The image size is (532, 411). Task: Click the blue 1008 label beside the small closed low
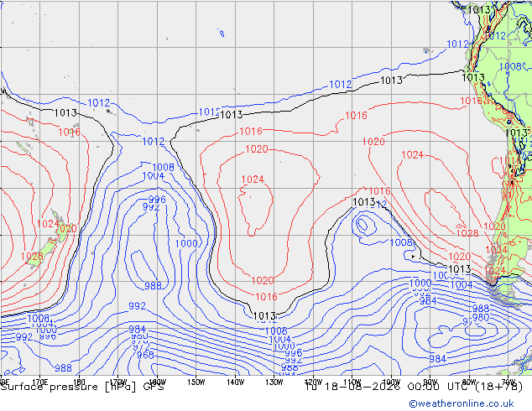(401, 242)
